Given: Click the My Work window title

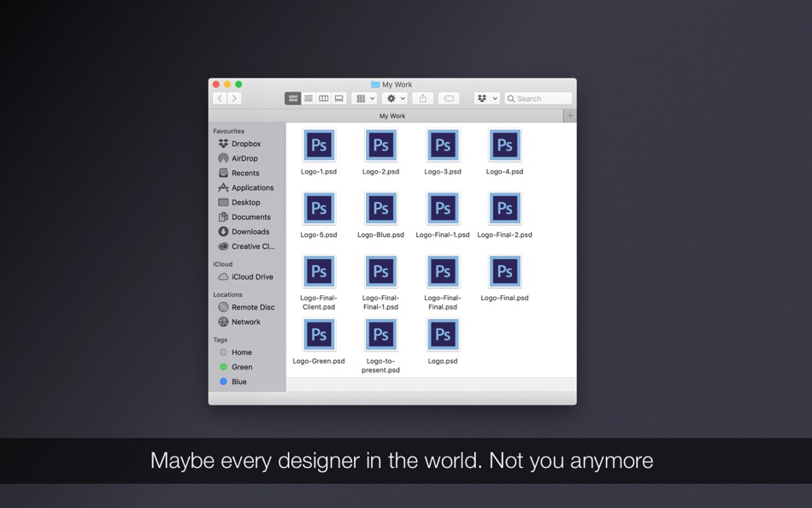Looking at the screenshot, I should click(397, 85).
